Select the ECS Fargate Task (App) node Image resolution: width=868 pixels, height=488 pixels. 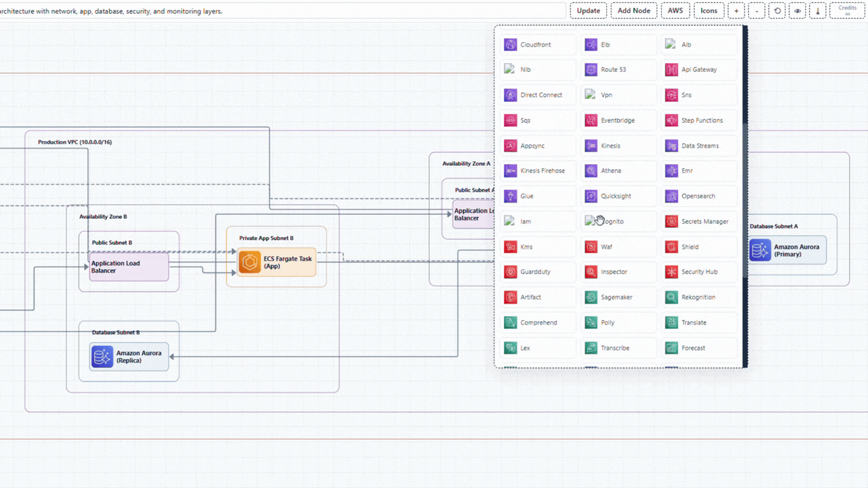coord(277,262)
